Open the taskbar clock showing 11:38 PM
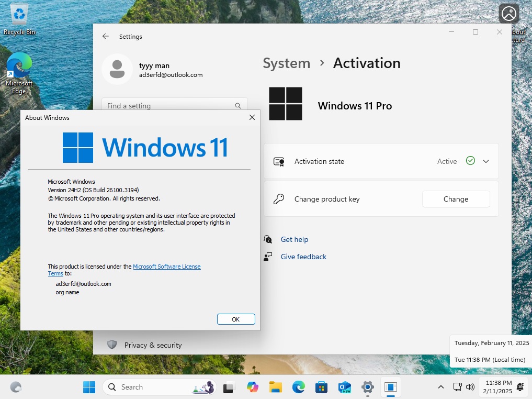This screenshot has width=532, height=399. [x=497, y=387]
